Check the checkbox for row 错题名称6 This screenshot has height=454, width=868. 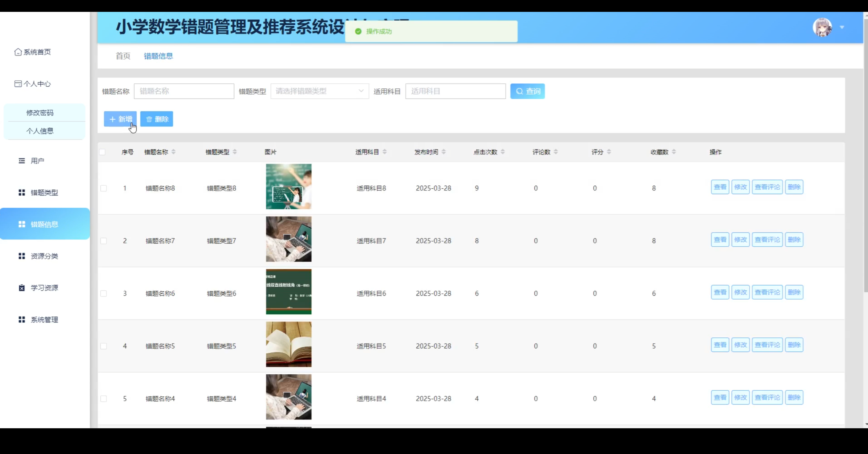coord(104,293)
